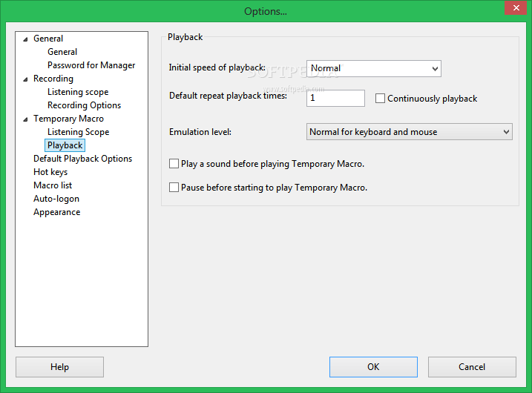Select Auto-logon in the options tree

(56, 199)
